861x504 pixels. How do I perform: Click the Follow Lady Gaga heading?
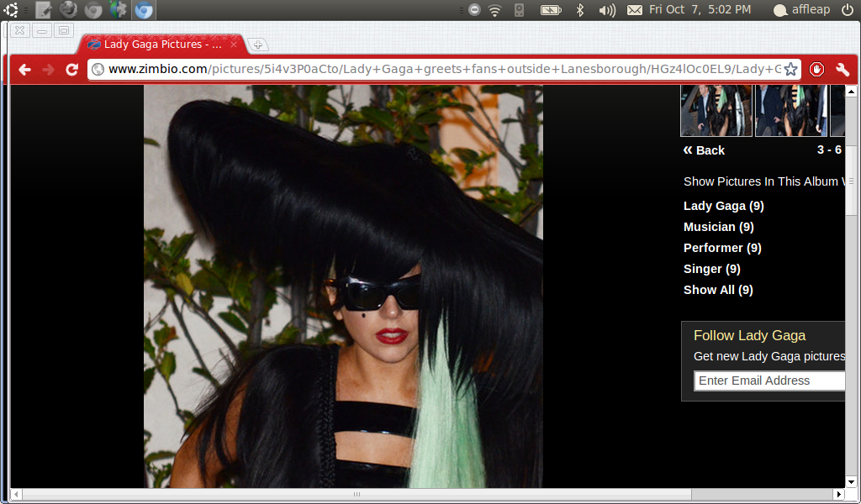pyautogui.click(x=749, y=335)
